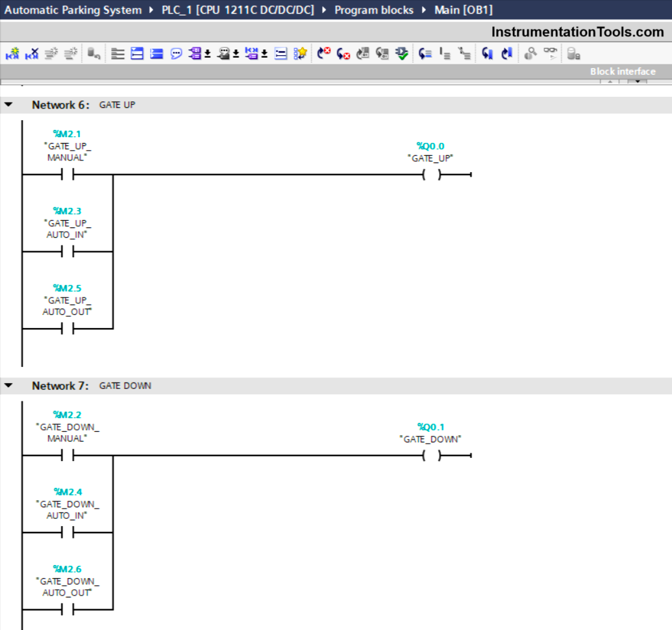Select the GATE_UP_MANUAL contact

68,175
